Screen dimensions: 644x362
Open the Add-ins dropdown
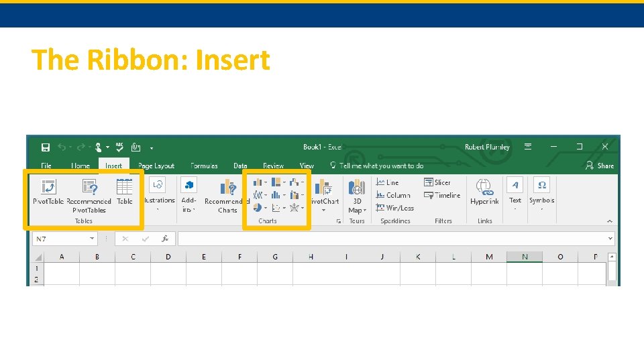coord(189,194)
